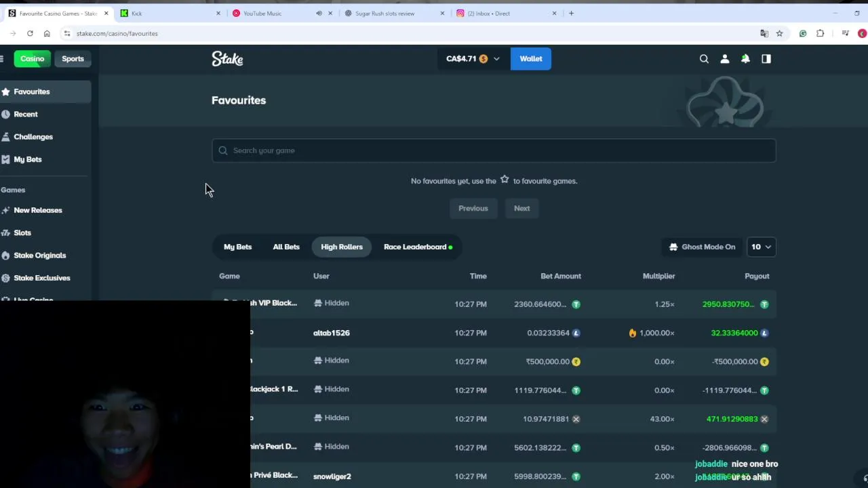Switch to Casino section
This screenshot has height=488, width=868.
click(32, 59)
